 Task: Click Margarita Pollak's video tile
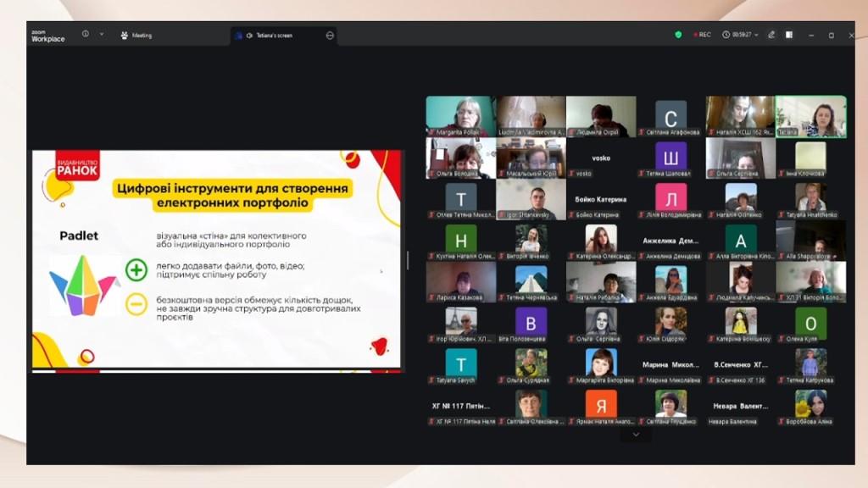[x=460, y=116]
